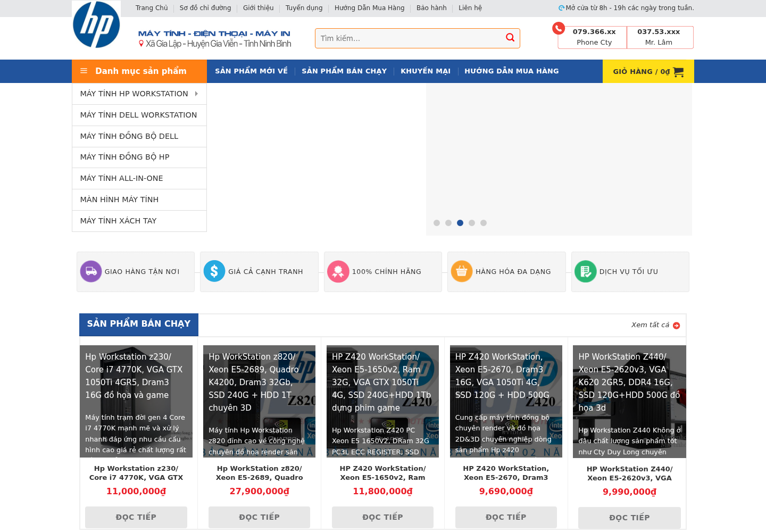
Task: Click the pink award badge icon
Action: [338, 271]
